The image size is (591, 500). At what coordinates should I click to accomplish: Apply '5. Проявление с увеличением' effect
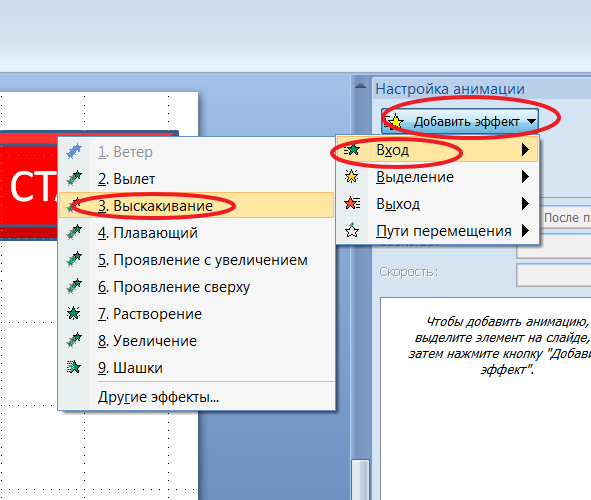pyautogui.click(x=197, y=260)
